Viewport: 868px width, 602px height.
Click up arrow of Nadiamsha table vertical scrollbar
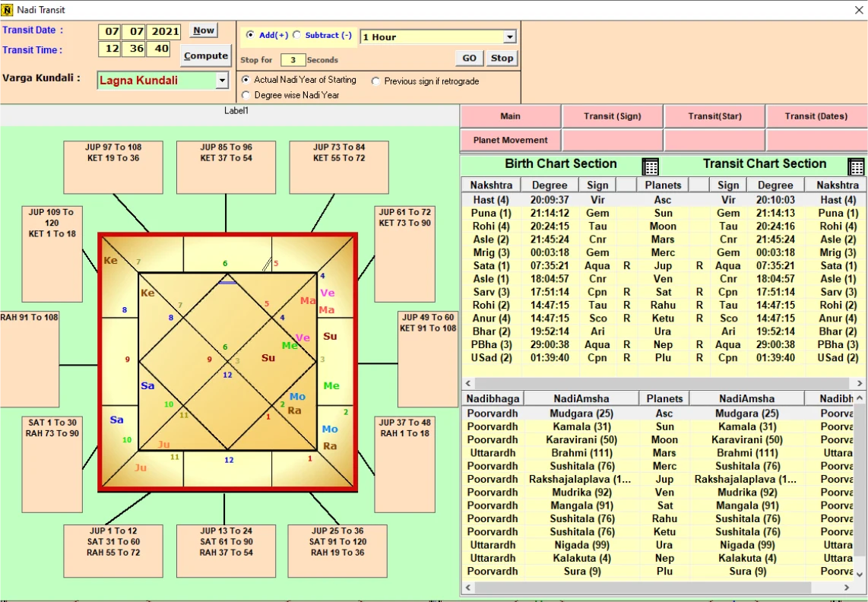860,398
